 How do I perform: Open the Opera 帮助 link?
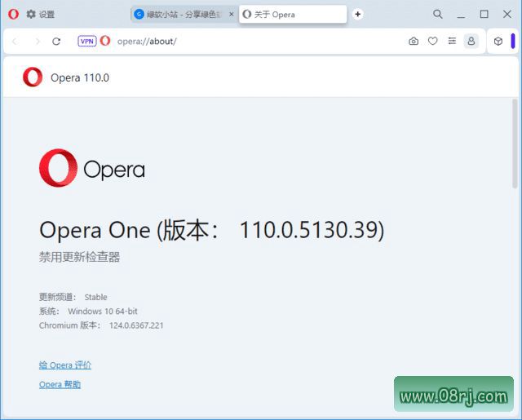[60, 384]
